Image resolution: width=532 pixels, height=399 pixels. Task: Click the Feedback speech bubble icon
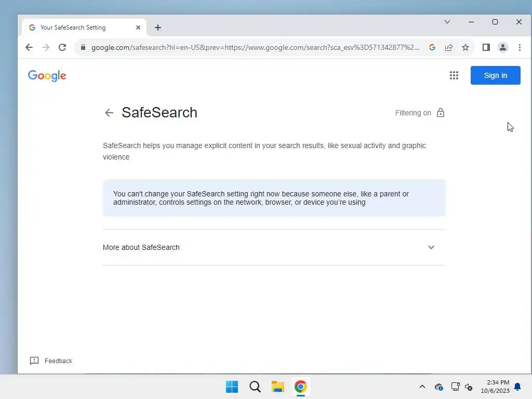tap(34, 361)
